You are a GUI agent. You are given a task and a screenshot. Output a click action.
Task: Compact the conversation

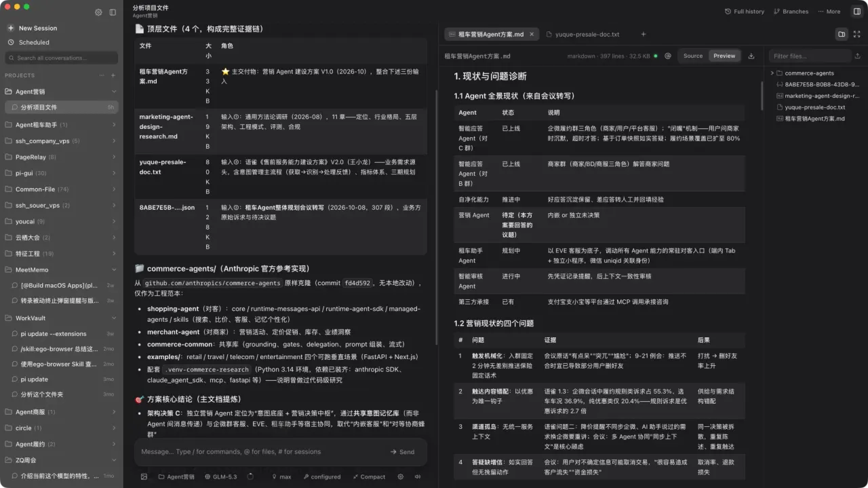coord(368,476)
